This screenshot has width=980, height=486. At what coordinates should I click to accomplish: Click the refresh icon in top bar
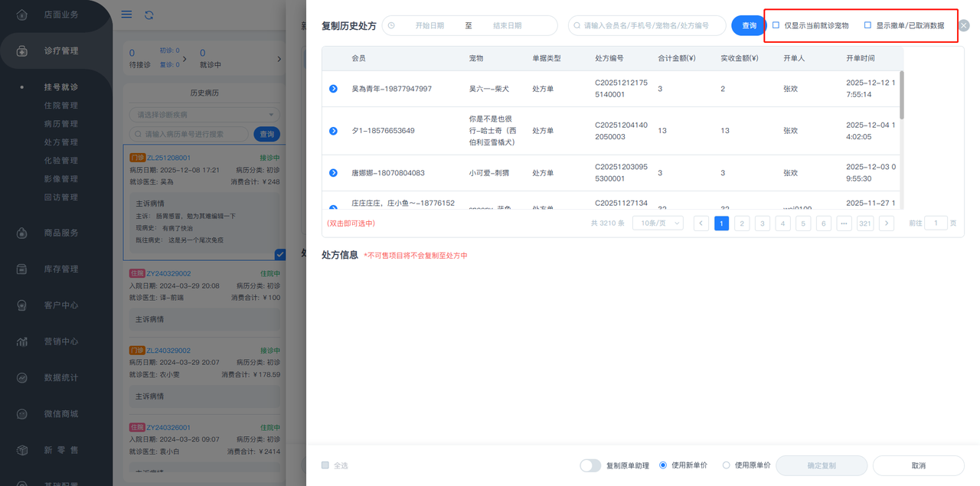click(x=149, y=15)
